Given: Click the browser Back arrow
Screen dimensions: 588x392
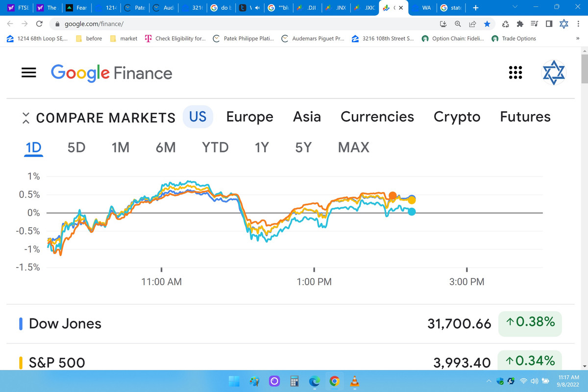Looking at the screenshot, I should coord(10,24).
